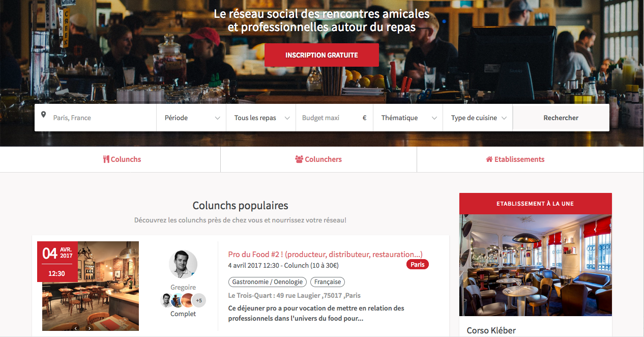Click previous arrow on the restaurant photo carousel
The width and height of the screenshot is (644, 337).
click(x=76, y=328)
